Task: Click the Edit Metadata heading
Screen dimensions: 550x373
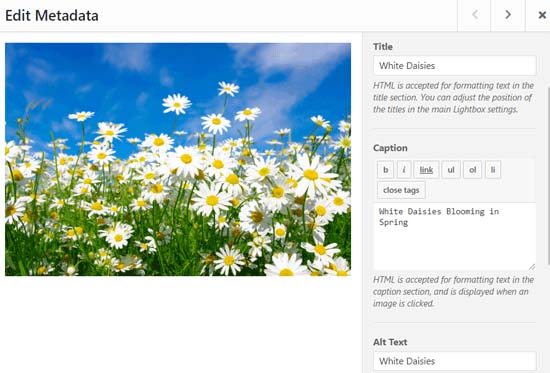Action: tap(52, 15)
